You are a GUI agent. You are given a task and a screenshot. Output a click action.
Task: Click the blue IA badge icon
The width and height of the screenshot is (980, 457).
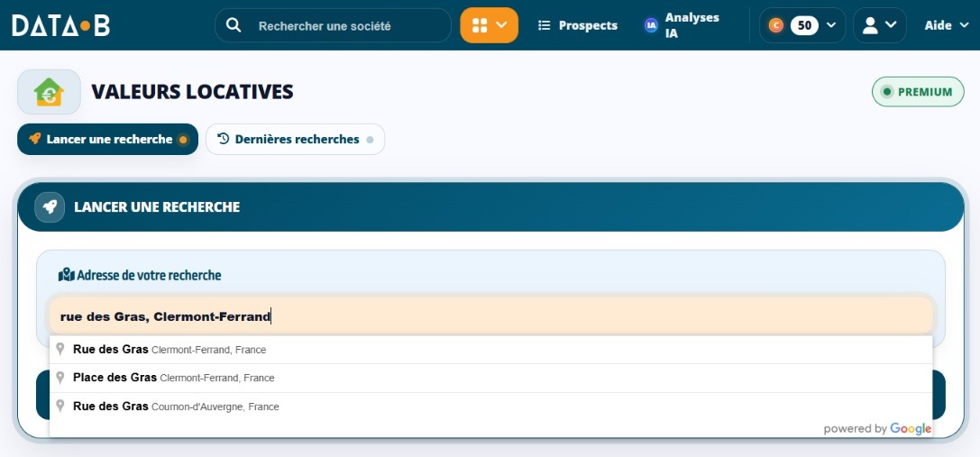click(x=651, y=25)
